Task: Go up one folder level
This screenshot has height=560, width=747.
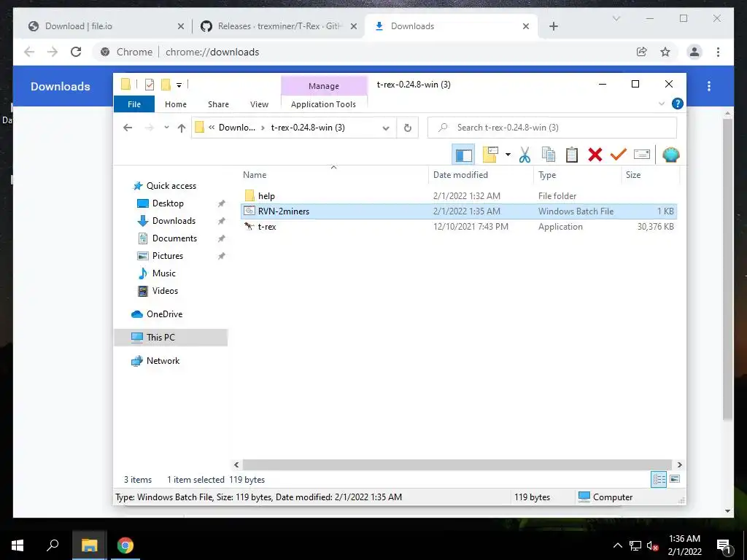Action: click(x=182, y=128)
